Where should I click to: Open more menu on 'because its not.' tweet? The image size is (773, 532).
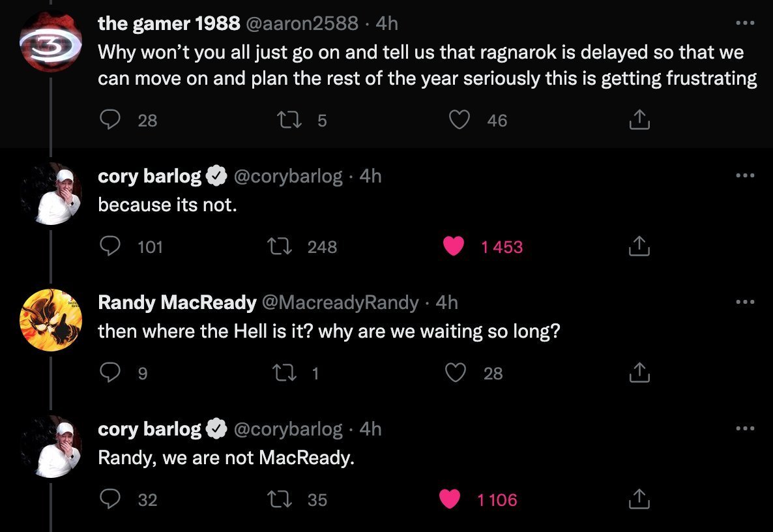pos(745,175)
